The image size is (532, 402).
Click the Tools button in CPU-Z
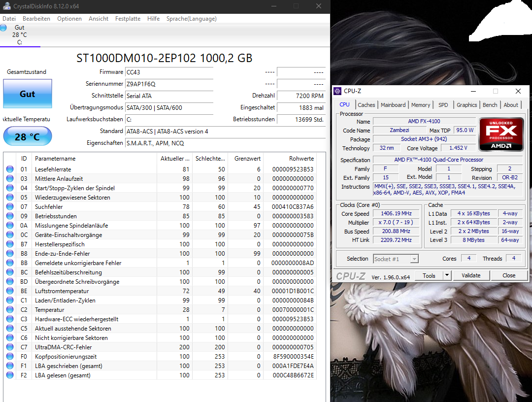point(429,275)
